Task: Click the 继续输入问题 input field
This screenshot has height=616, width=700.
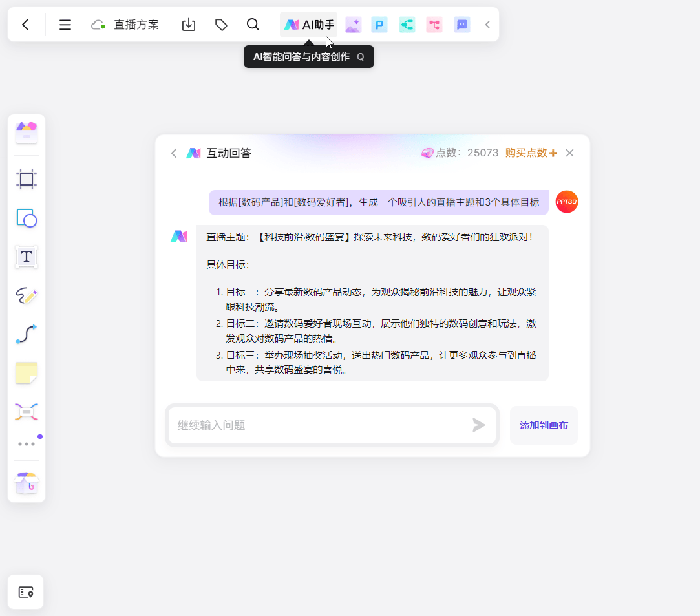Action: pyautogui.click(x=320, y=425)
